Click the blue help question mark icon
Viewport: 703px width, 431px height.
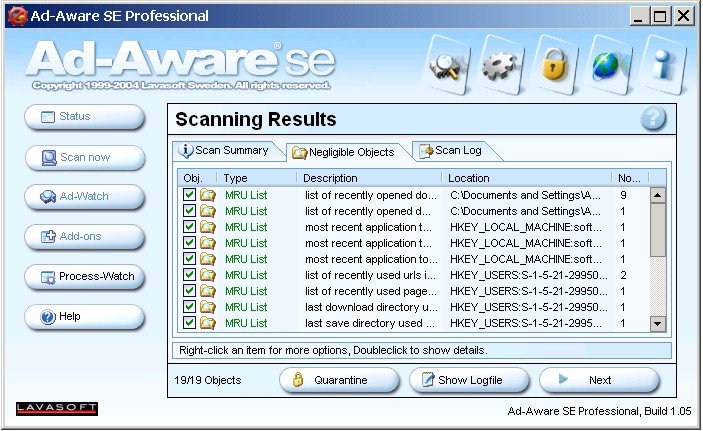[653, 118]
